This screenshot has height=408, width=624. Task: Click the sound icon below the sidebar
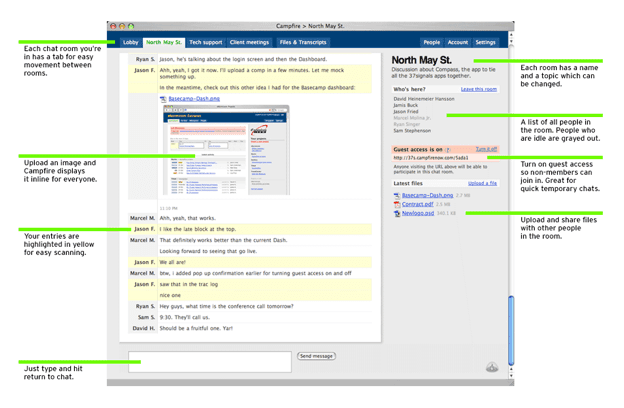[x=492, y=367]
